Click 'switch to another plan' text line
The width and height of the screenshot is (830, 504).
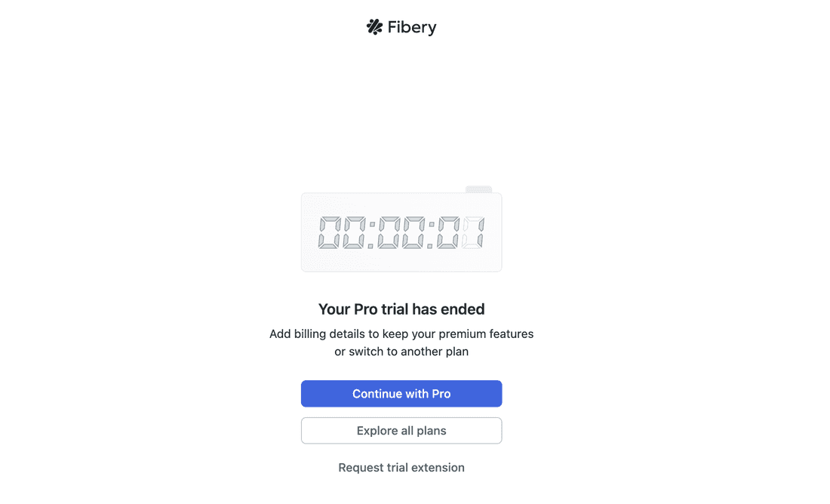pyautogui.click(x=401, y=350)
